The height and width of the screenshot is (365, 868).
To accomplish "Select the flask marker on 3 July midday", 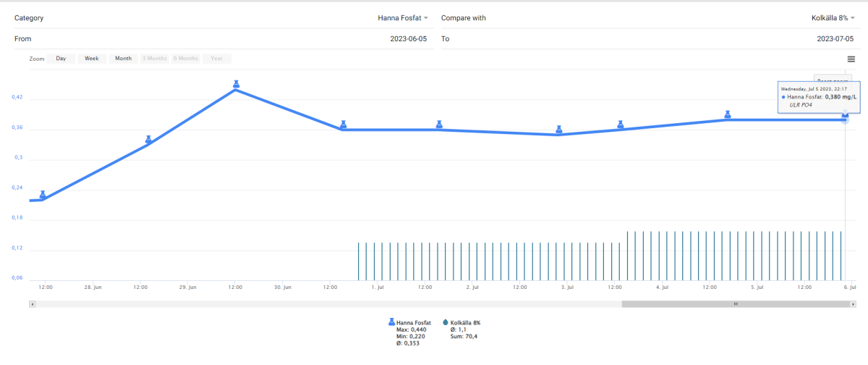I will coord(621,125).
